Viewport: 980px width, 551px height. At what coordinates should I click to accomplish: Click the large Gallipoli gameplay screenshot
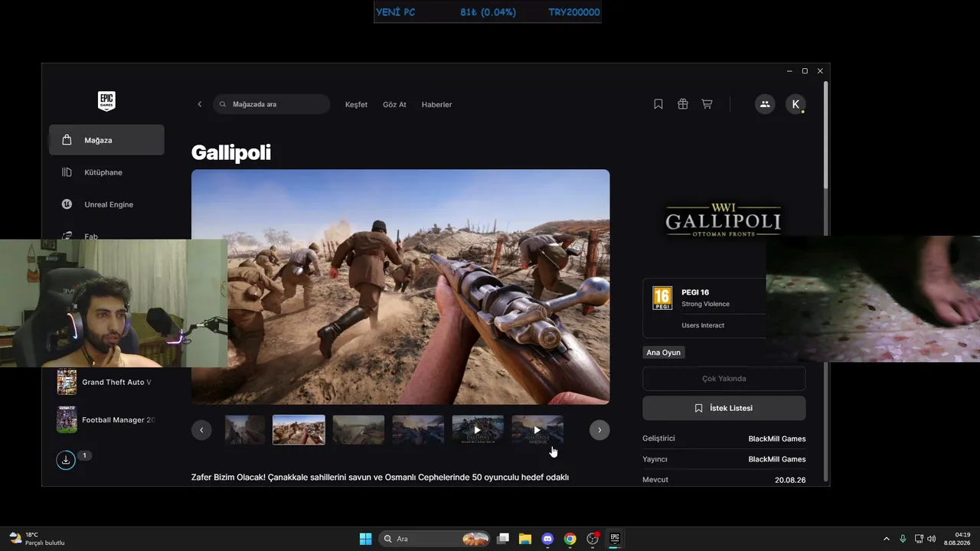[400, 287]
